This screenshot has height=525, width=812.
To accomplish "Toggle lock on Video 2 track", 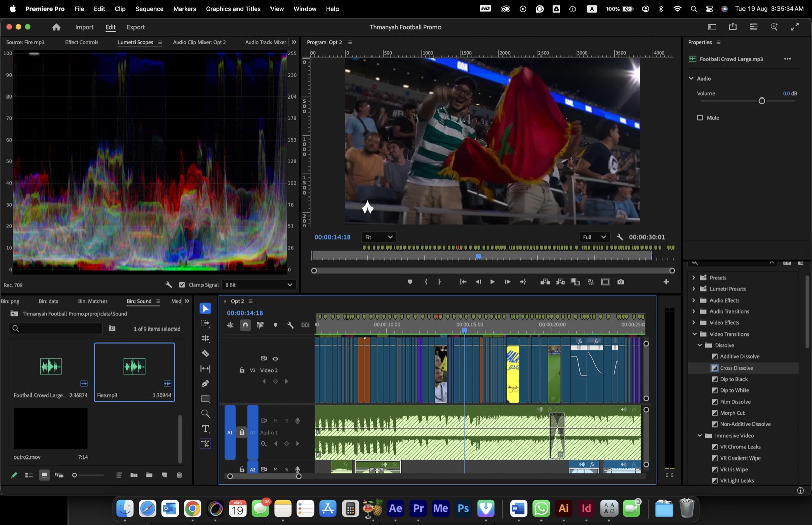I will (x=242, y=370).
